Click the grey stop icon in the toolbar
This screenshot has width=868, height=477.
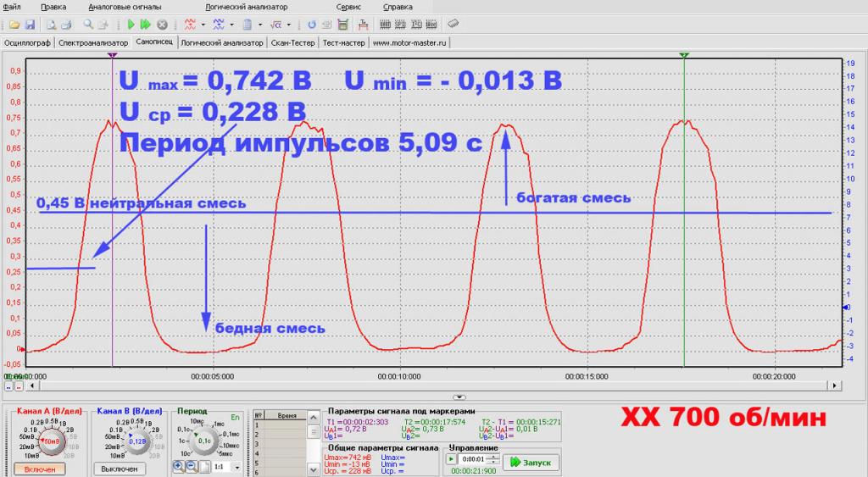(162, 25)
